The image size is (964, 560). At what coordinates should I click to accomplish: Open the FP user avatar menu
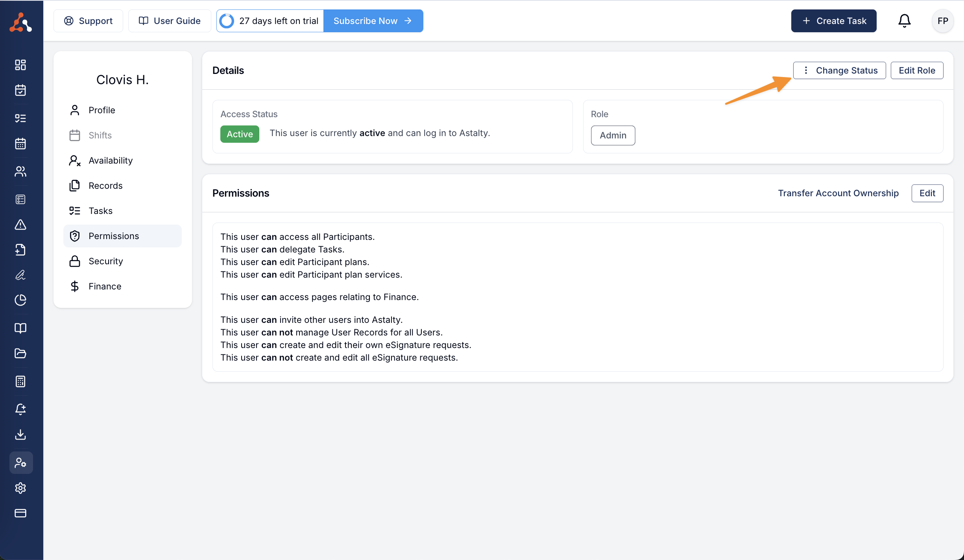click(942, 21)
